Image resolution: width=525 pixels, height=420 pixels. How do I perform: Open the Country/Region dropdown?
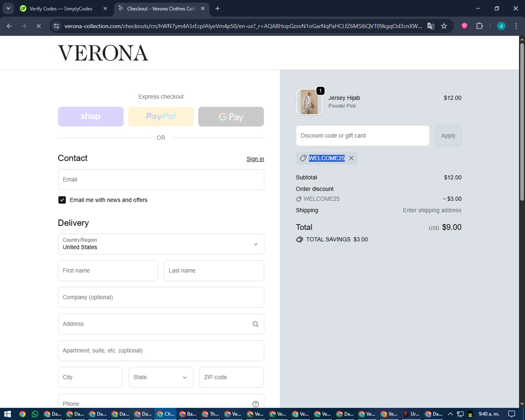161,244
